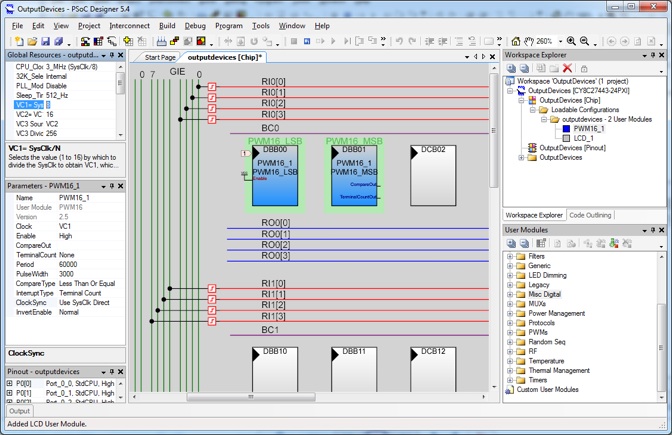The image size is (672, 435).
Task: Open the File menu
Action: (x=18, y=26)
